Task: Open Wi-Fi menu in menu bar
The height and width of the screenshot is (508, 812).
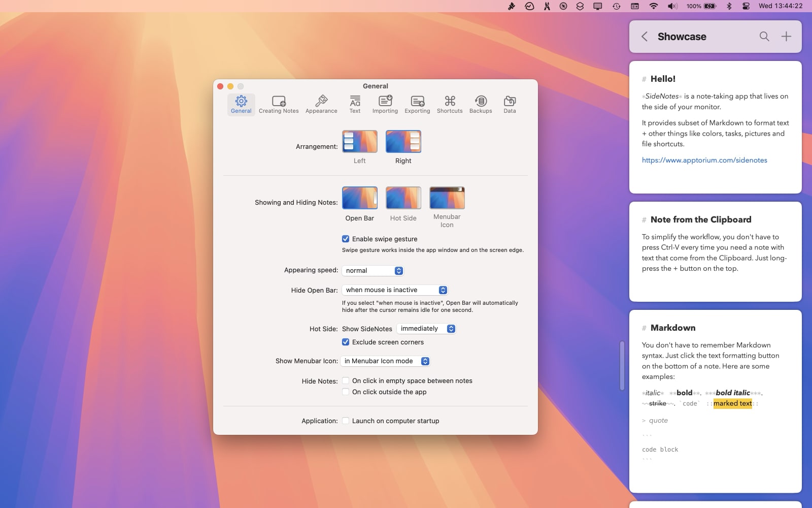Action: point(654,6)
